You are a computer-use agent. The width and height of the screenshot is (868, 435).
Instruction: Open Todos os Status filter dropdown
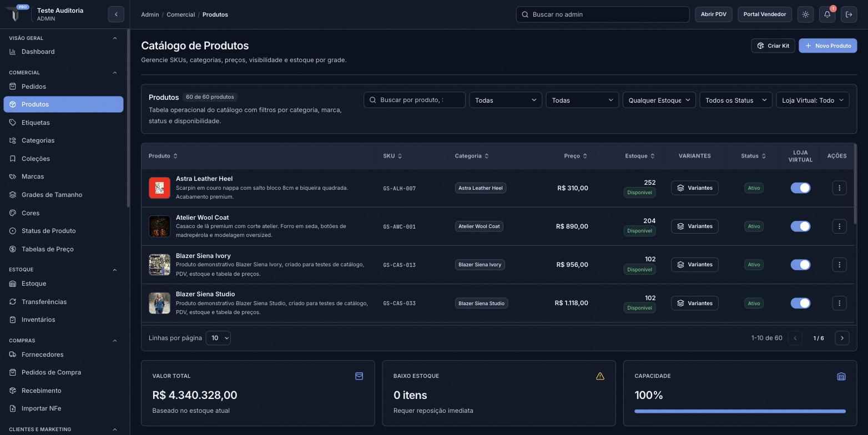point(735,100)
